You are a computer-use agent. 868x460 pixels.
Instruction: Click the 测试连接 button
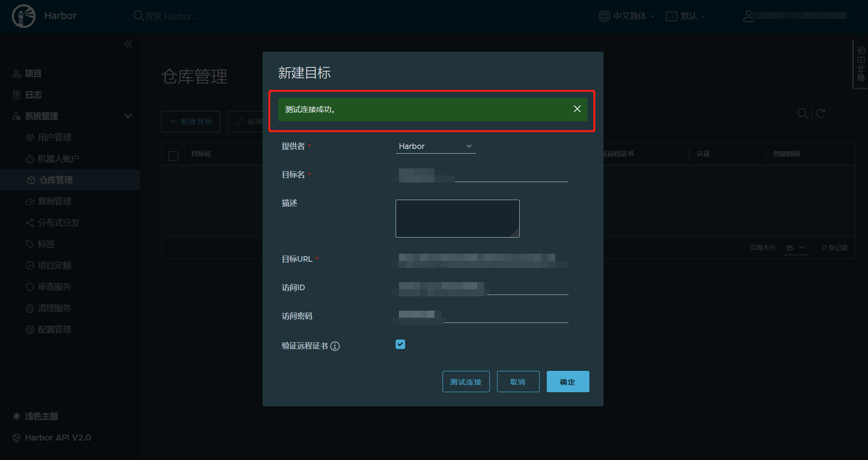point(466,381)
